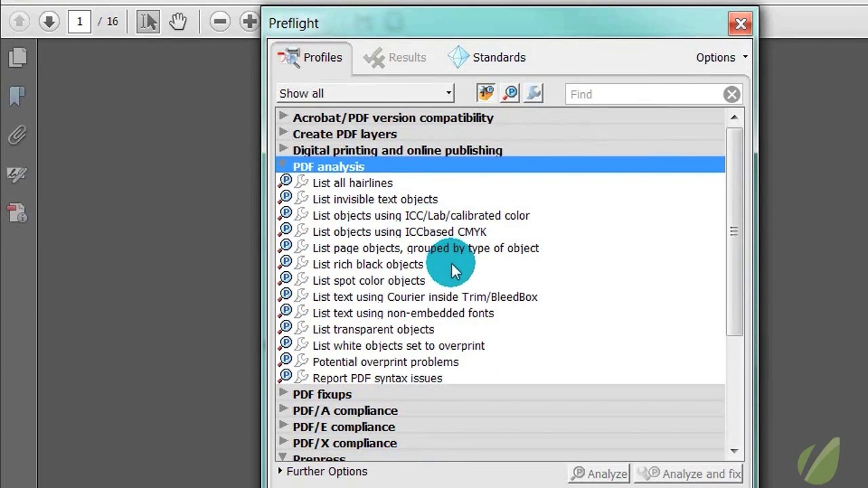
Task: Expand the PDF/E compliance group
Action: 283,426
